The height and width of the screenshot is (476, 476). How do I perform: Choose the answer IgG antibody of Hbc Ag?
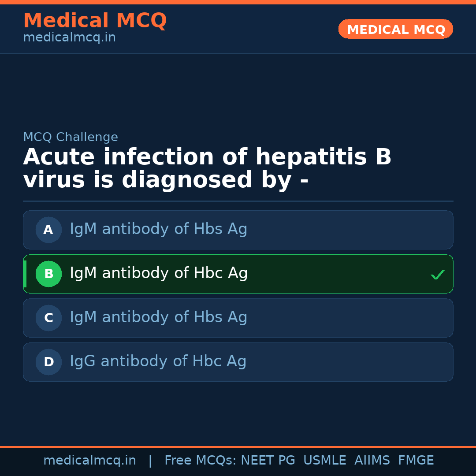158,361
